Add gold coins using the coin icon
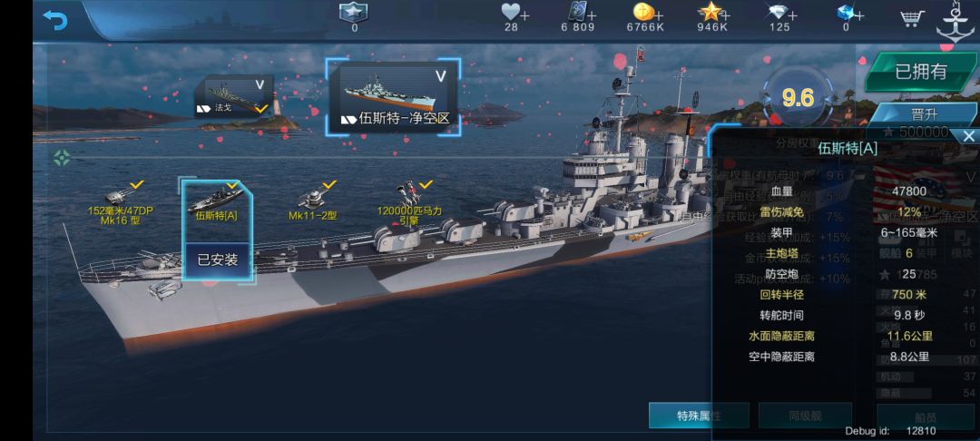Image resolution: width=980 pixels, height=441 pixels. coord(645,13)
